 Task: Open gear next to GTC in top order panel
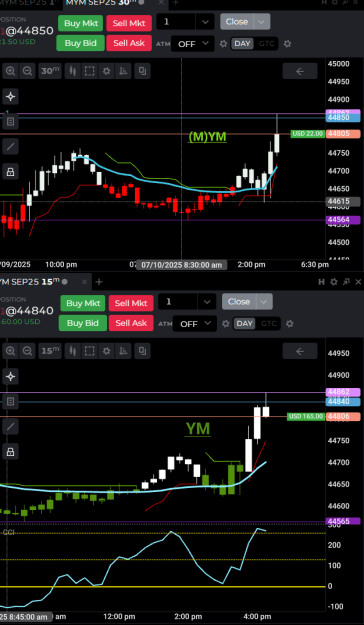[x=287, y=44]
